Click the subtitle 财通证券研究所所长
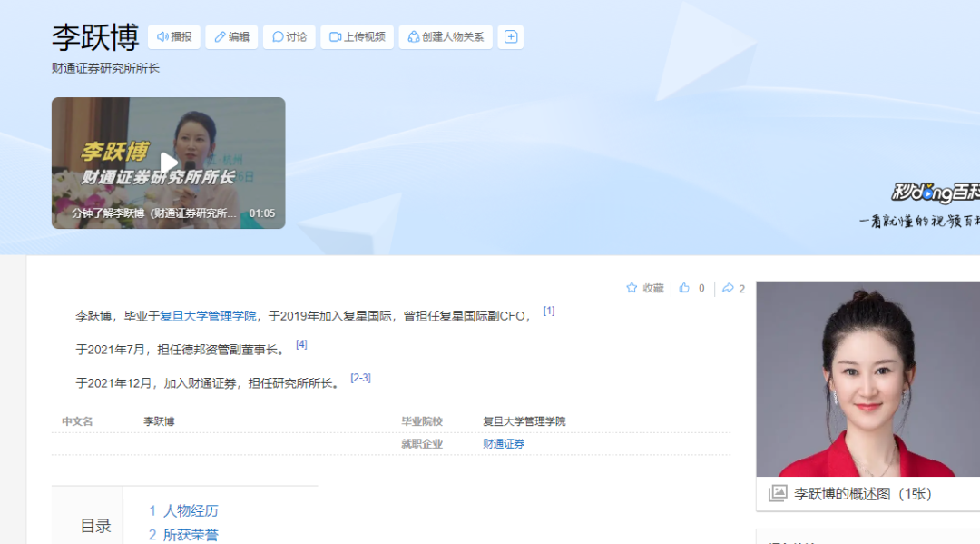 [105, 68]
